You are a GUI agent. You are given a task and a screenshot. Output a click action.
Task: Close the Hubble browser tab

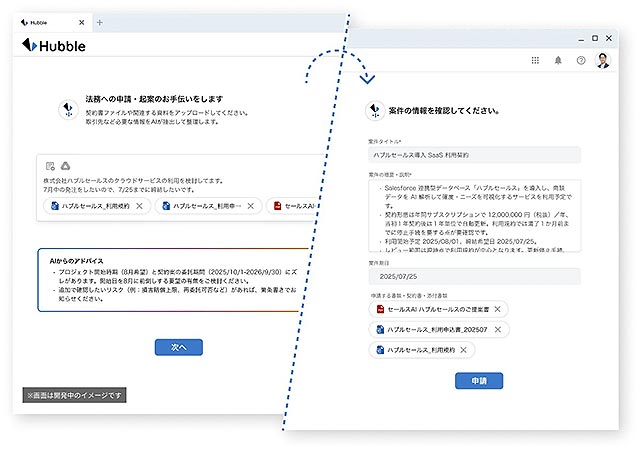(x=82, y=22)
